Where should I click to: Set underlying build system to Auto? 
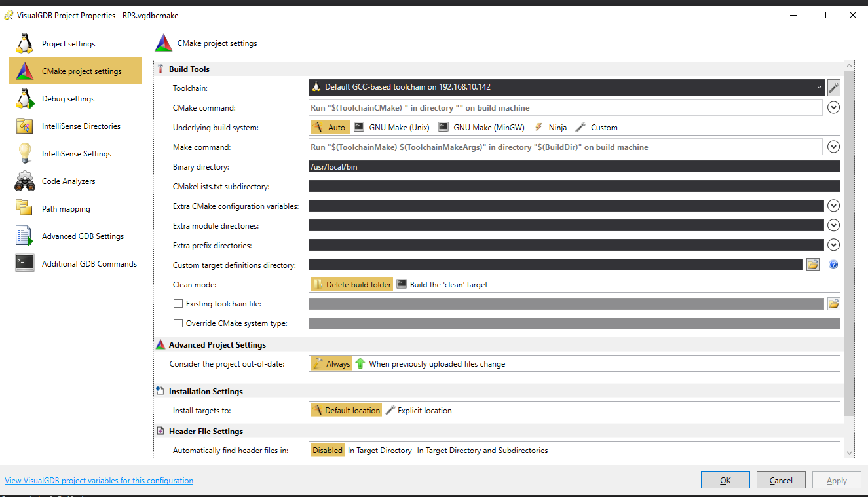[330, 128]
